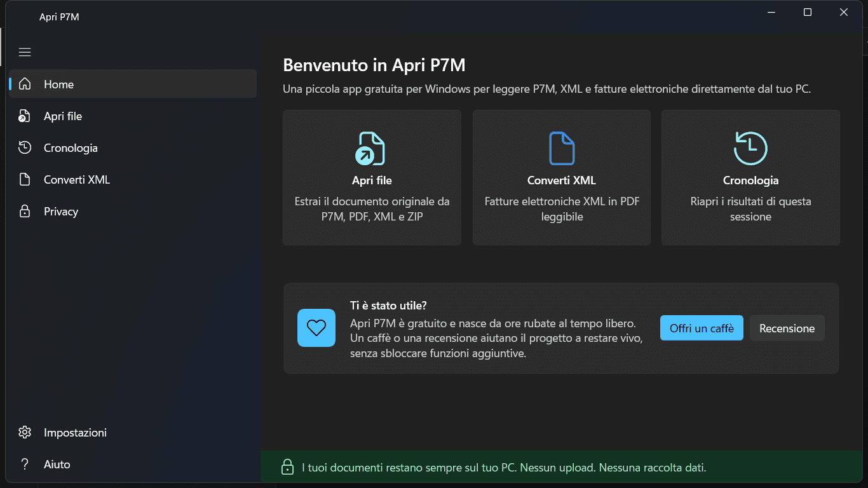Click the Aiuto question mark icon
The height and width of the screenshot is (488, 868).
[25, 464]
